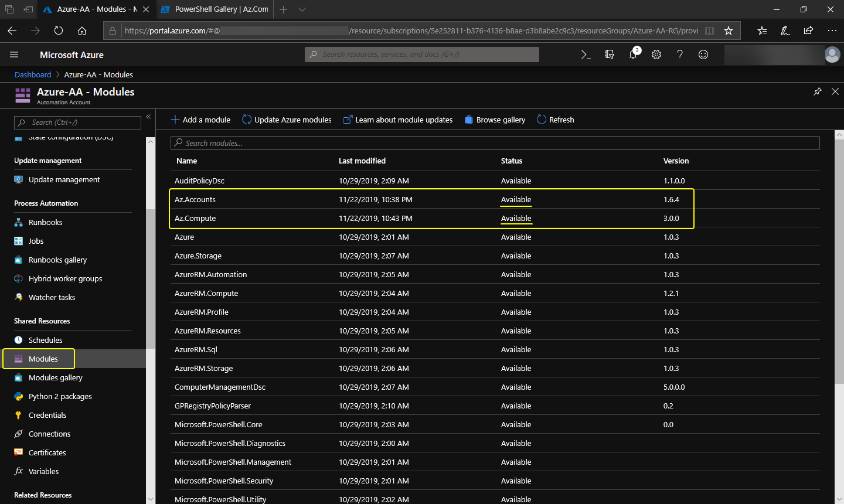844x504 pixels.
Task: Click Update Azure modules
Action: click(x=287, y=120)
